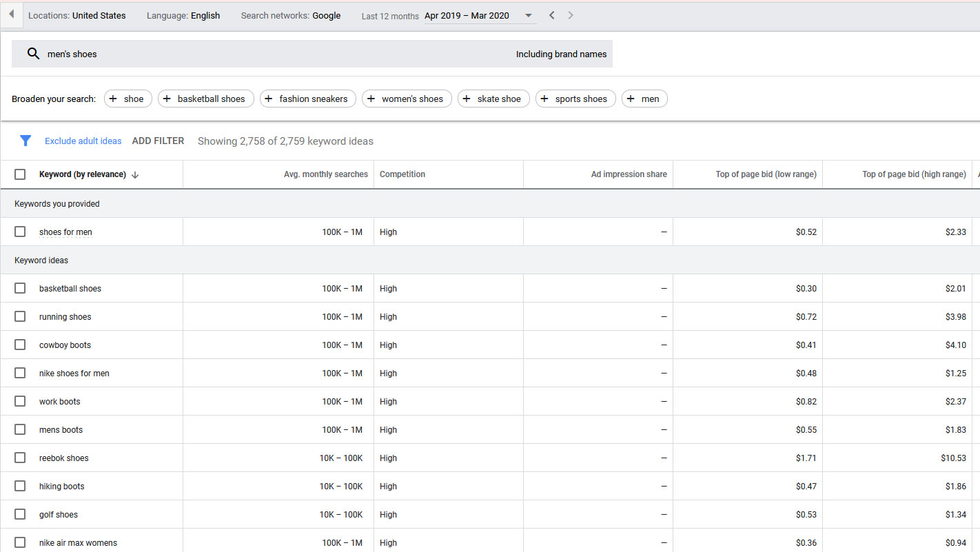Image resolution: width=980 pixels, height=552 pixels.
Task: Change Locations: United States setting
Action: click(x=77, y=16)
